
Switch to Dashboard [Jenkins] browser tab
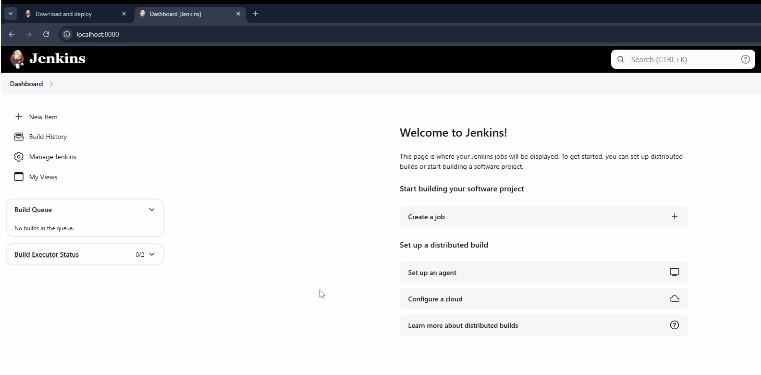(x=190, y=14)
